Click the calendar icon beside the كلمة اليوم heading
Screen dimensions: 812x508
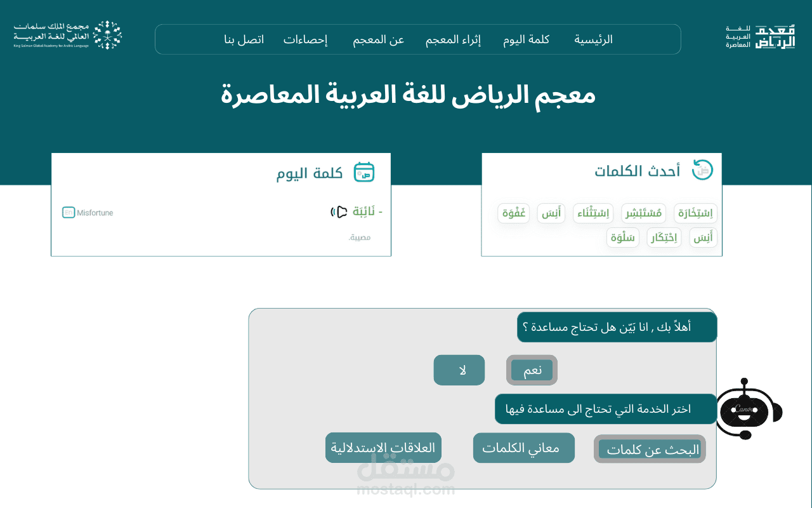(x=364, y=173)
